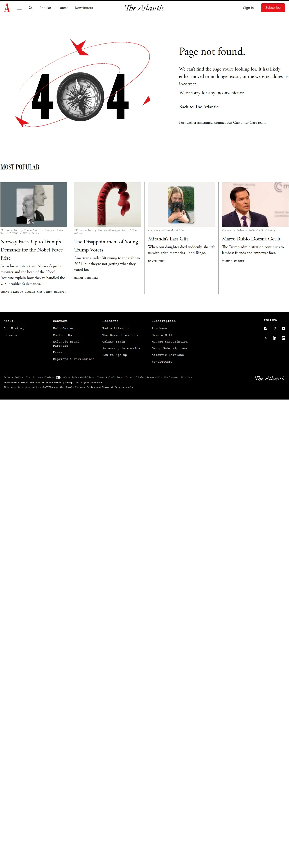Visit The Atlantic on Flipboard
289x868 pixels.
tap(284, 338)
